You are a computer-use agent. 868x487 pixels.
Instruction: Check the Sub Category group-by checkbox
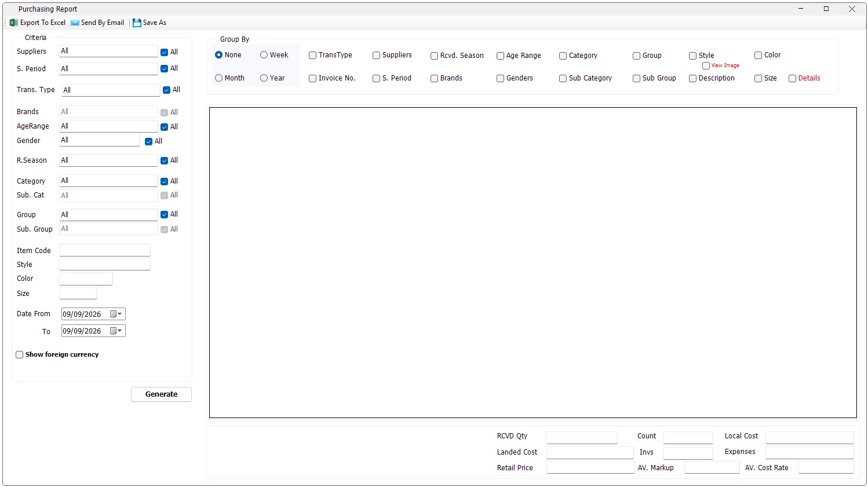pyautogui.click(x=563, y=78)
